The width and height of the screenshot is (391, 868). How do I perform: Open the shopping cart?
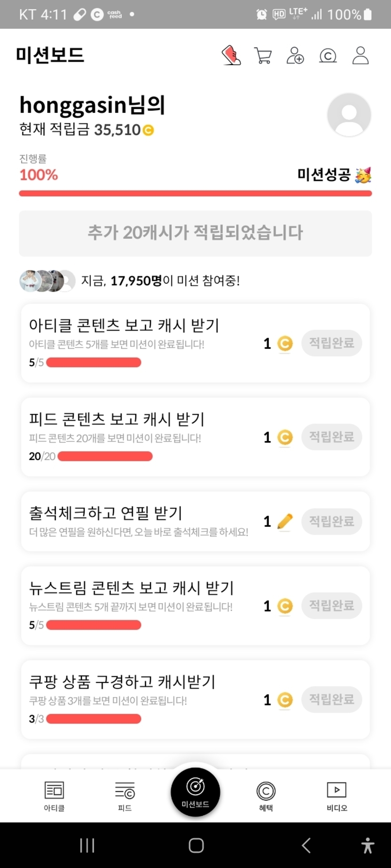(x=263, y=56)
